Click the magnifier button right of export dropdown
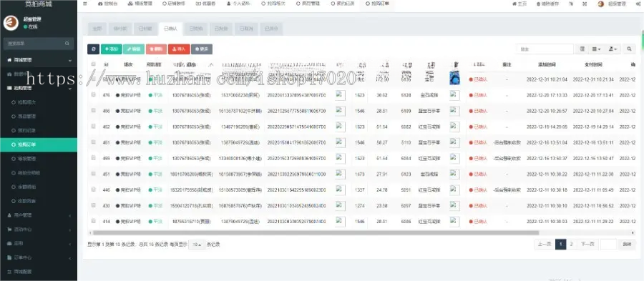Screen dimensions: 644x281 (629, 49)
